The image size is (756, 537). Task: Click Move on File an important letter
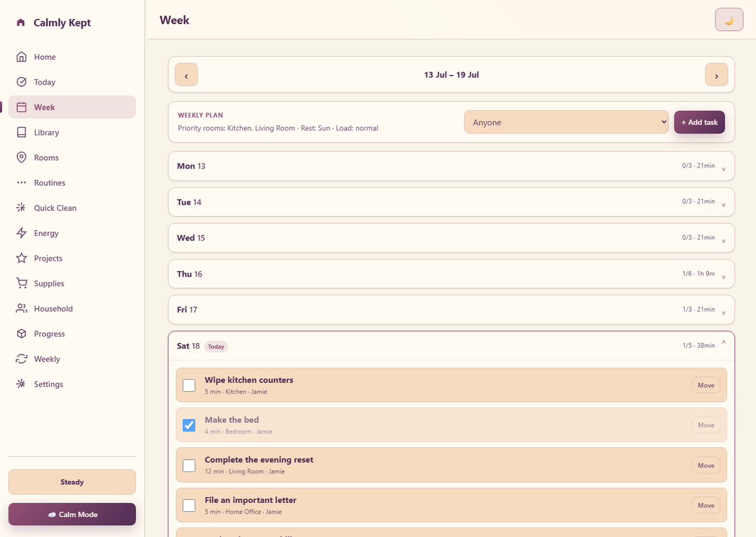[706, 505]
